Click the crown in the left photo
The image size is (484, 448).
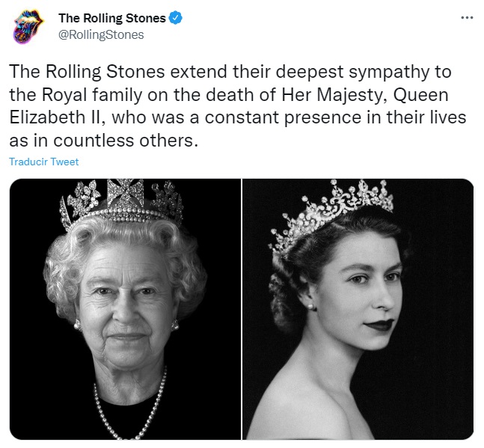(122, 200)
